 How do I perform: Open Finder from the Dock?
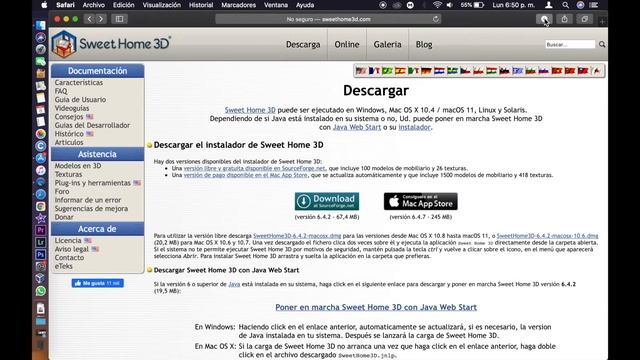40,25
